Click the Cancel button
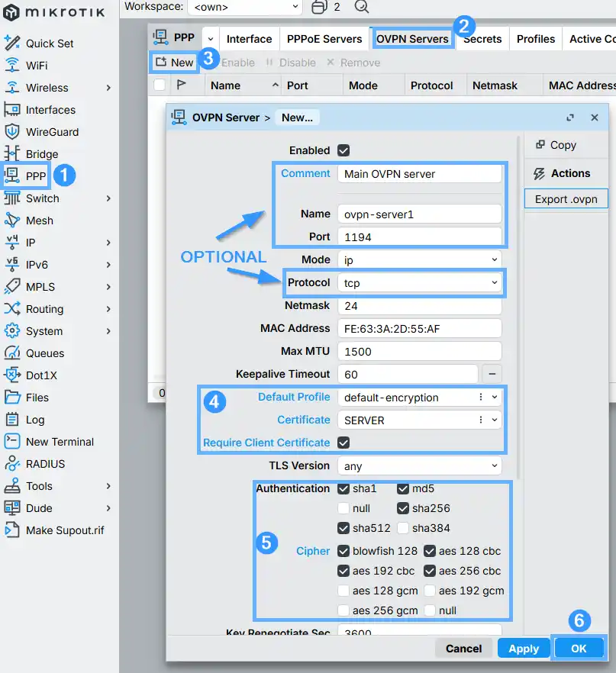Viewport: 616px width, 673px height. pos(463,648)
